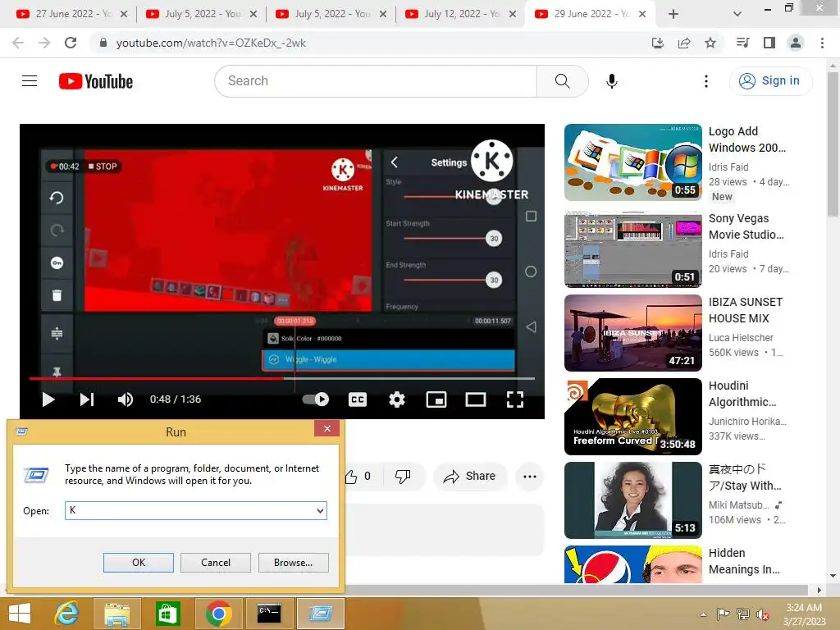840x630 pixels.
Task: Open IBIZA SUNSET HOUSE MIX title
Action: 746,310
